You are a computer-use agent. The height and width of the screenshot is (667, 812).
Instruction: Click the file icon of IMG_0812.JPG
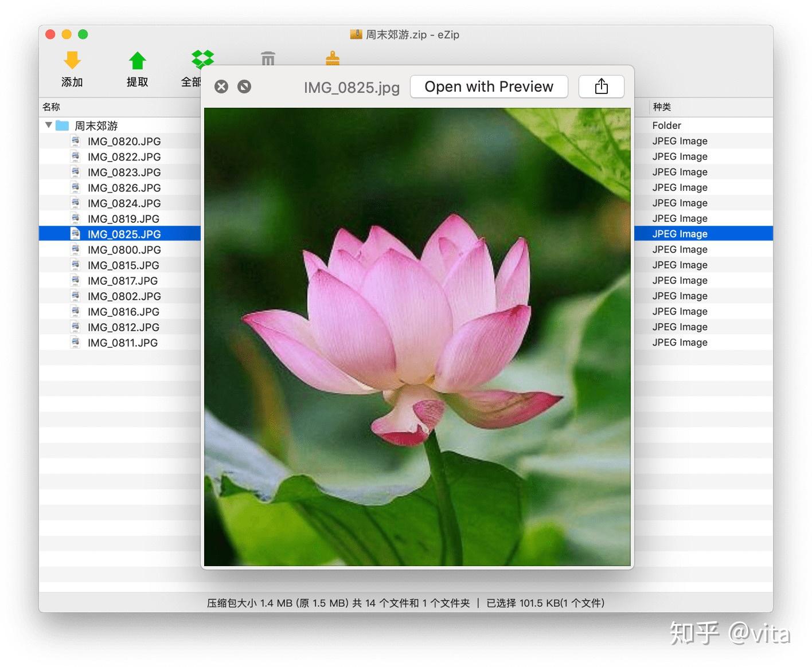point(75,327)
